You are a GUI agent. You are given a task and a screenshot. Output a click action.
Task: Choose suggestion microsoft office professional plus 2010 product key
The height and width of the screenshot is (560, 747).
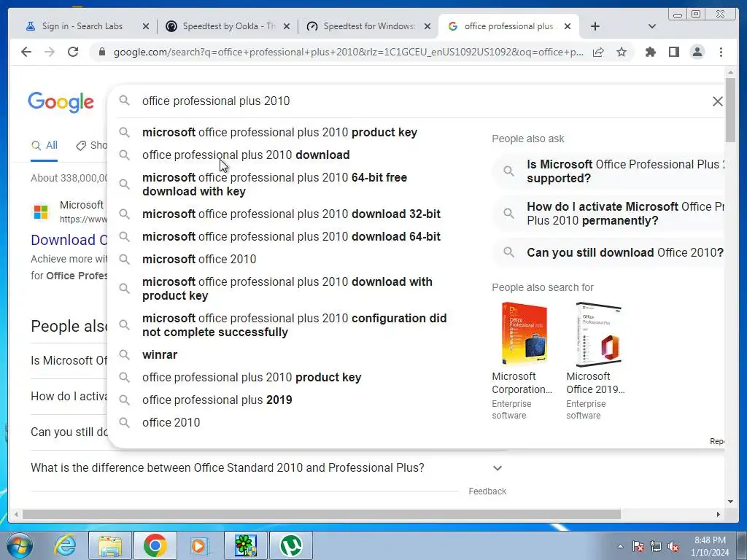click(279, 133)
